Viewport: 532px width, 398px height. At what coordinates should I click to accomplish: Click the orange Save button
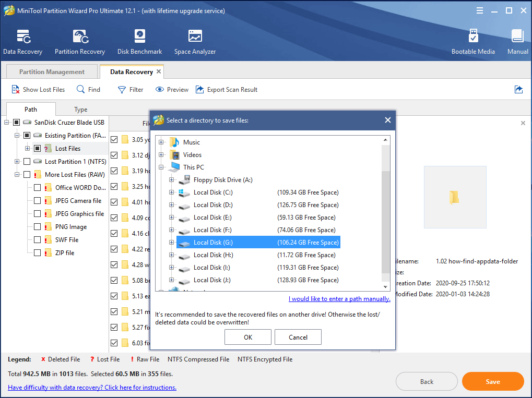[493, 382]
